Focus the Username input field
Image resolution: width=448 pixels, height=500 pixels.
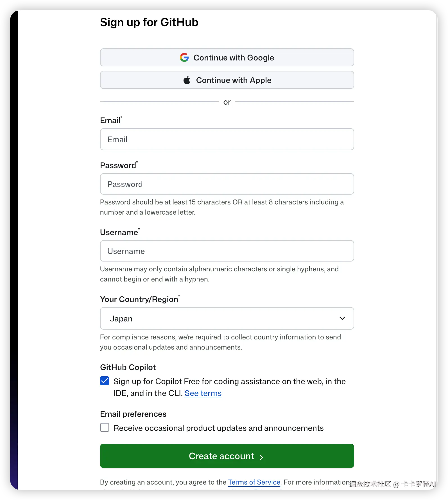(x=227, y=251)
